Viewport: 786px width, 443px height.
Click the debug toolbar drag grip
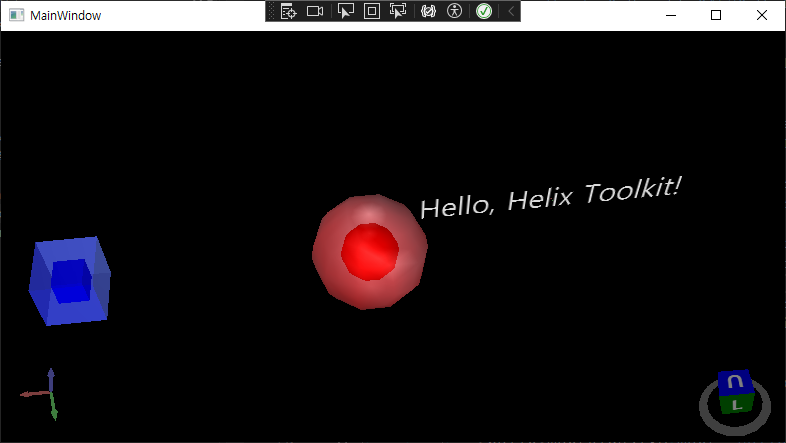(271, 11)
